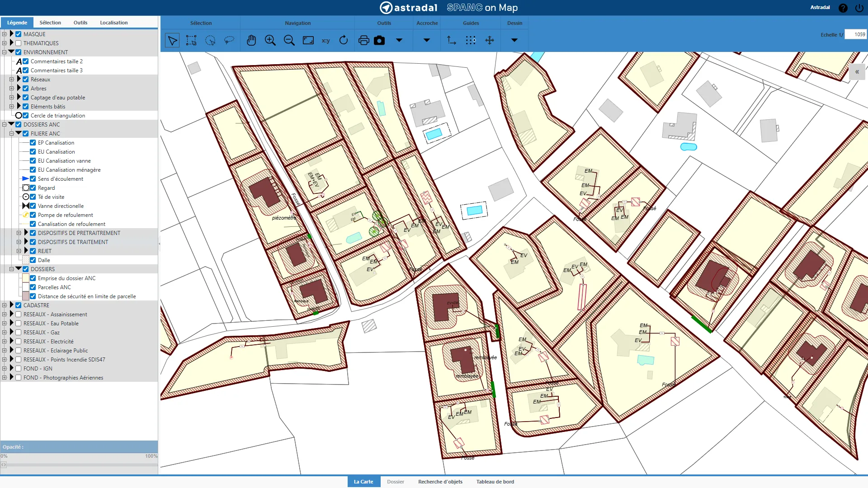
Task: Expand the DISPOSITIFS DE TRAITEMENT node
Action: tap(18, 242)
